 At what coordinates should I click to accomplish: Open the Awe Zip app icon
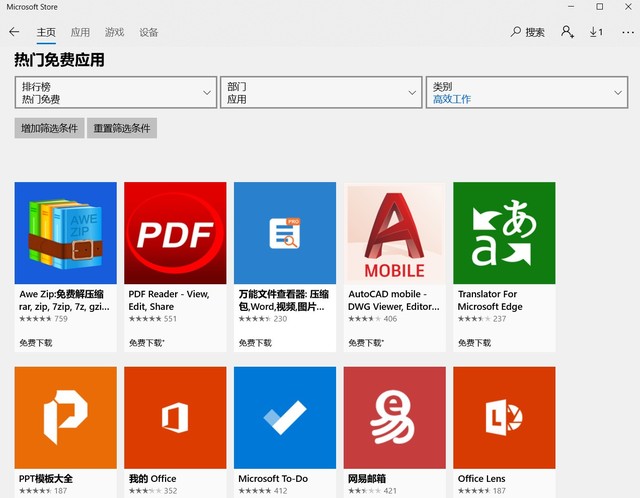coord(66,233)
